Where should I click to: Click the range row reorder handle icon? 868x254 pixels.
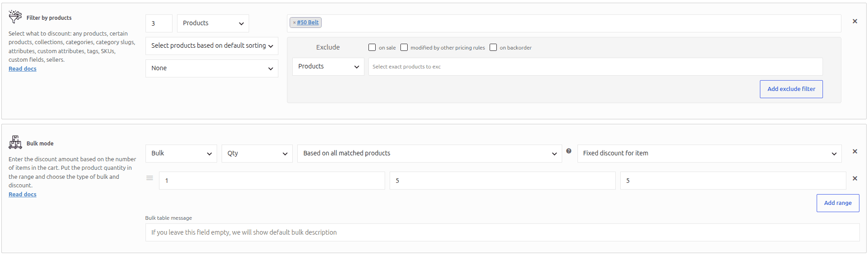click(150, 178)
